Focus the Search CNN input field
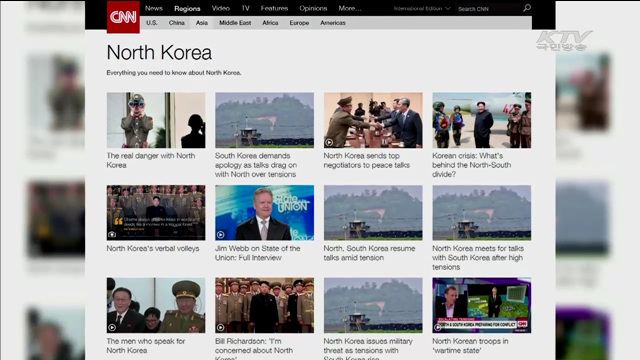 (x=489, y=9)
